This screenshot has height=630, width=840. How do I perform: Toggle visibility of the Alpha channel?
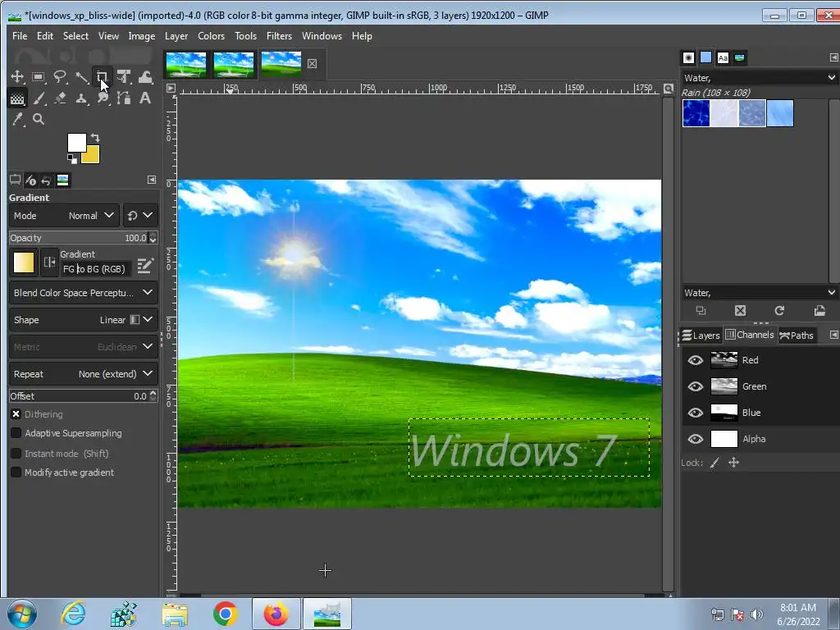(x=696, y=439)
